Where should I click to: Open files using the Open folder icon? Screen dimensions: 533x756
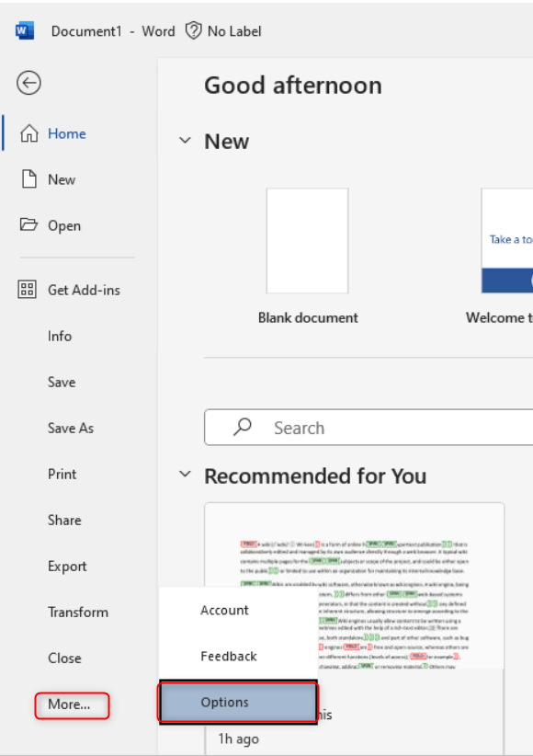(27, 225)
